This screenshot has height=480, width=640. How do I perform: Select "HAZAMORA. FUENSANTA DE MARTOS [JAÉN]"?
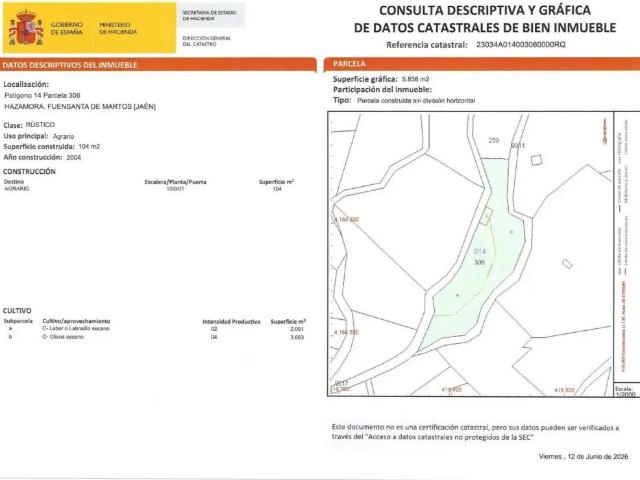tap(80, 107)
